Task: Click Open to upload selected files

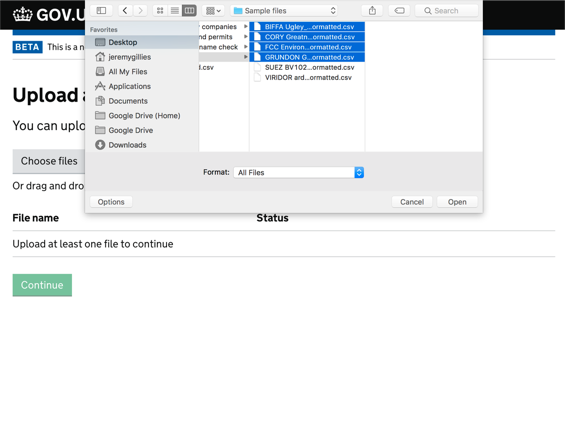Action: [x=457, y=202]
